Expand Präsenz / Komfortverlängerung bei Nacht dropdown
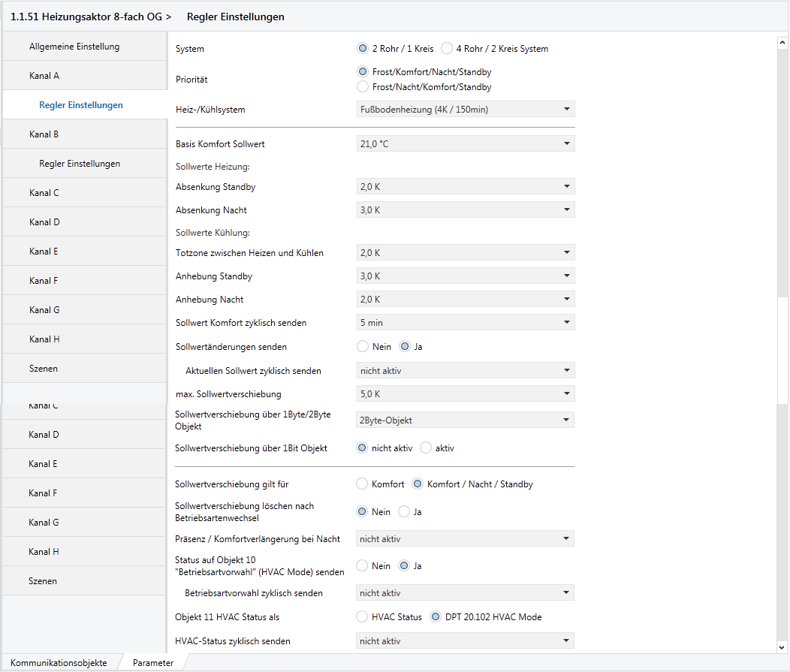The width and height of the screenshot is (790, 672). click(x=465, y=539)
